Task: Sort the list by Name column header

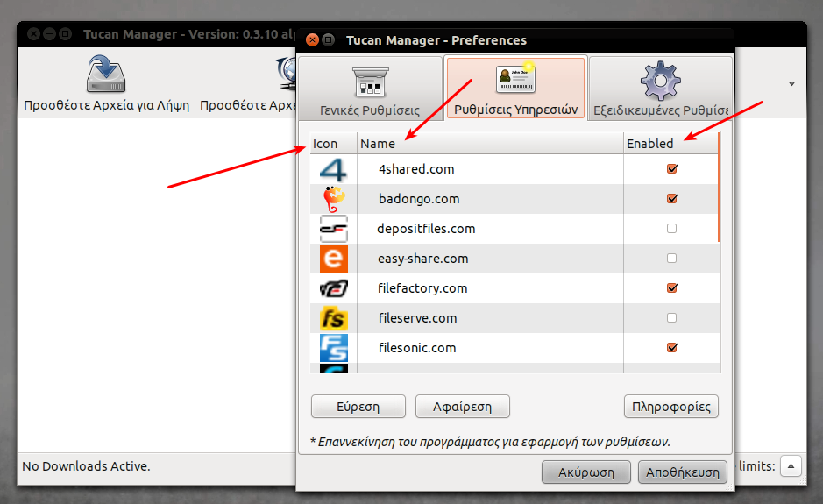Action: point(490,144)
